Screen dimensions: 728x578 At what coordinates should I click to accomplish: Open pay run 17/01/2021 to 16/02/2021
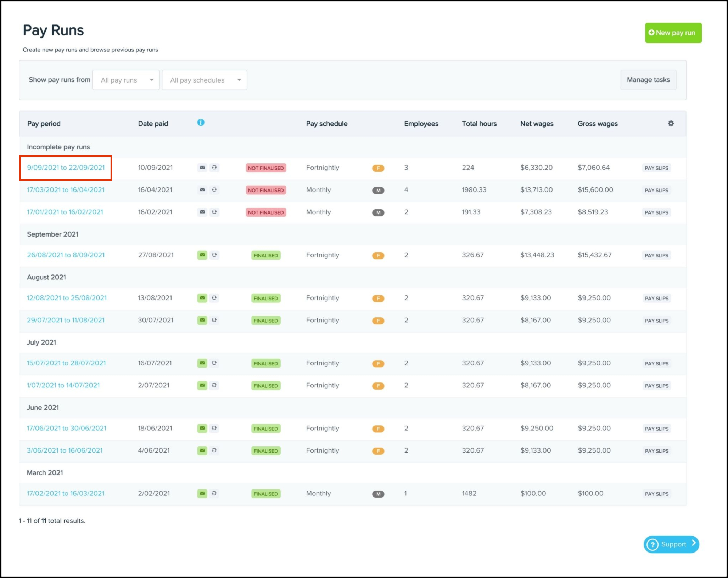65,212
